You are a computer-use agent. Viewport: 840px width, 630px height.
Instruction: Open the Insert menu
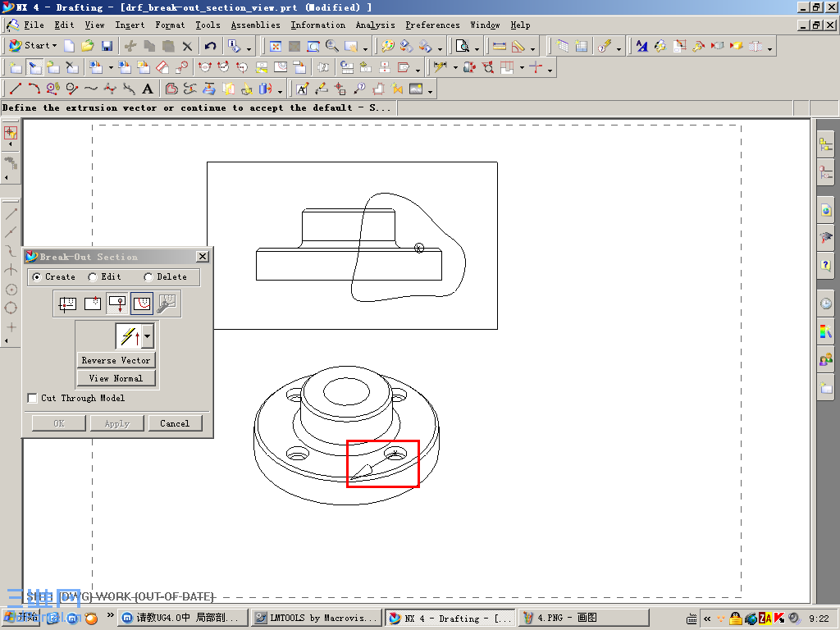[130, 25]
